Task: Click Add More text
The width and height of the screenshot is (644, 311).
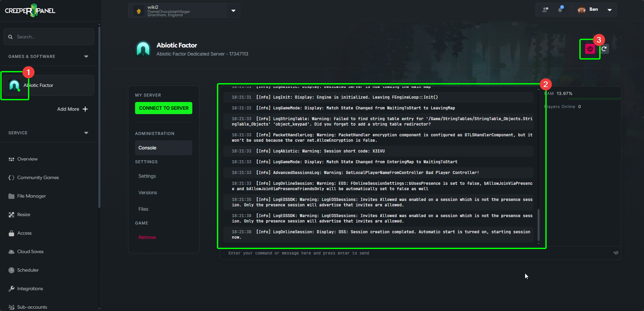Action: pyautogui.click(x=68, y=109)
